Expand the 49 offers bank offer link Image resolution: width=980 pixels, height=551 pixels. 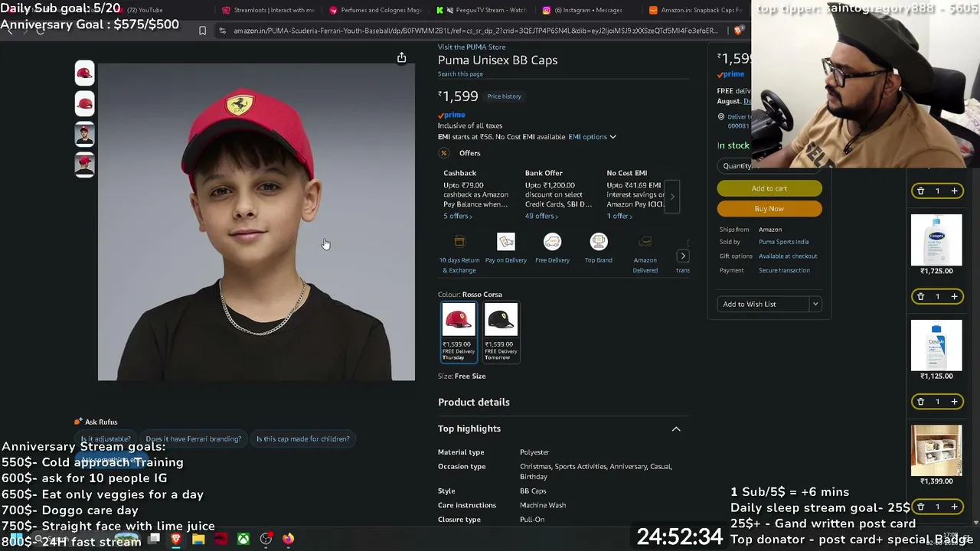541,217
